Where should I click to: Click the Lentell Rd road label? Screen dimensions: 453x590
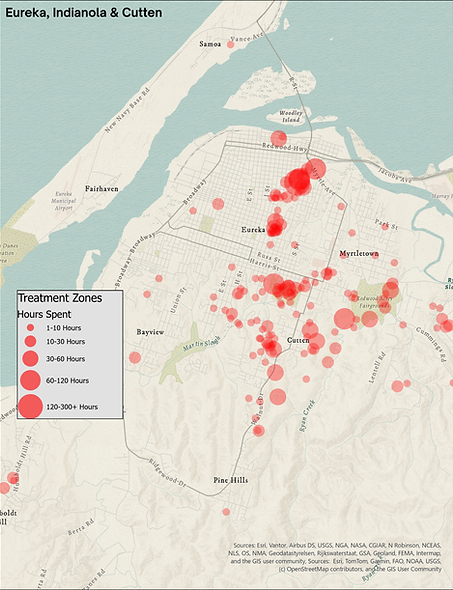(x=377, y=368)
